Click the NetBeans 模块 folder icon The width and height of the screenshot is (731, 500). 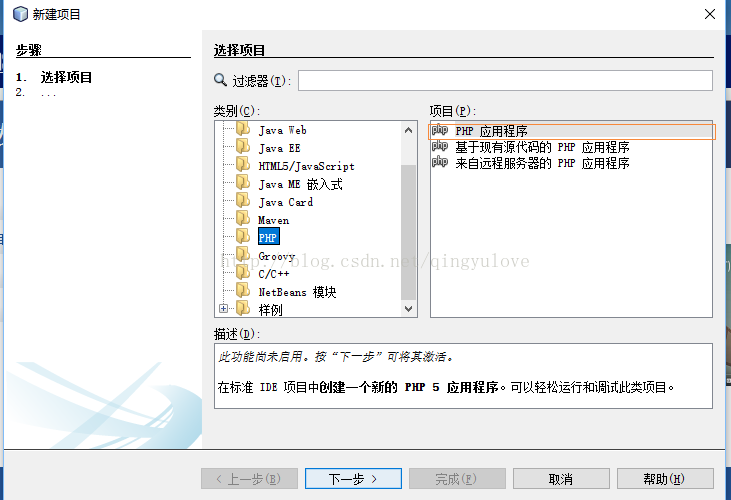(x=243, y=291)
